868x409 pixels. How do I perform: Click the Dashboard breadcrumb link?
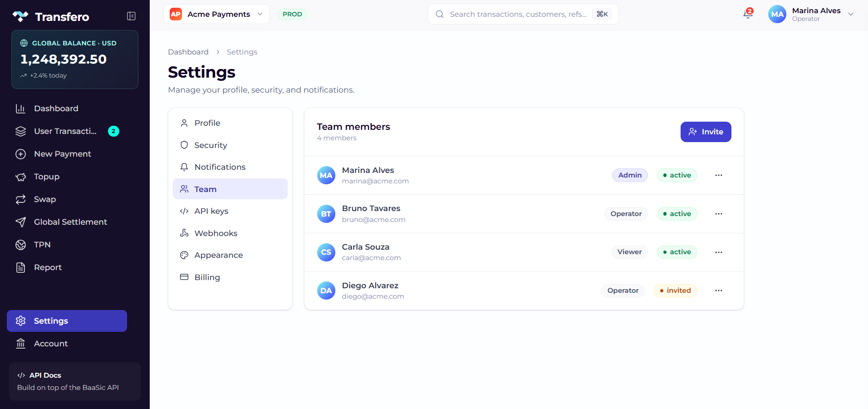pyautogui.click(x=188, y=52)
